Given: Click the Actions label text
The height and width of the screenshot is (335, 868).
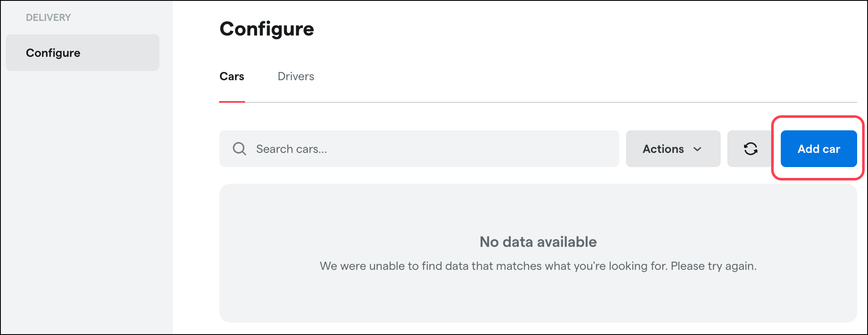Looking at the screenshot, I should (663, 149).
